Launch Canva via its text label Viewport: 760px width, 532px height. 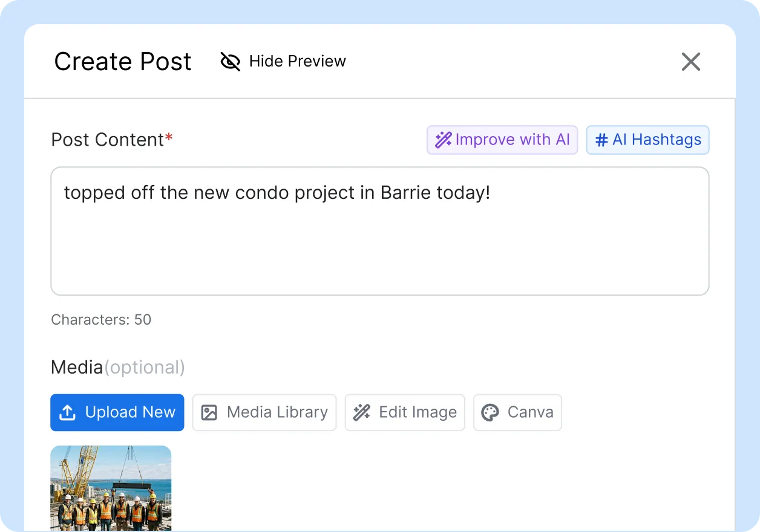tap(530, 412)
